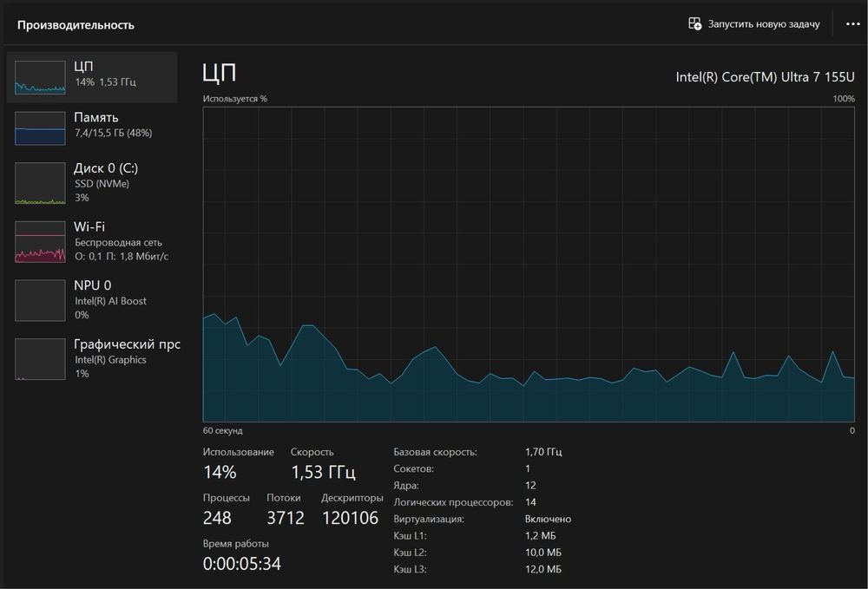Select the Wi-Fi thumbnail graph

coord(40,242)
